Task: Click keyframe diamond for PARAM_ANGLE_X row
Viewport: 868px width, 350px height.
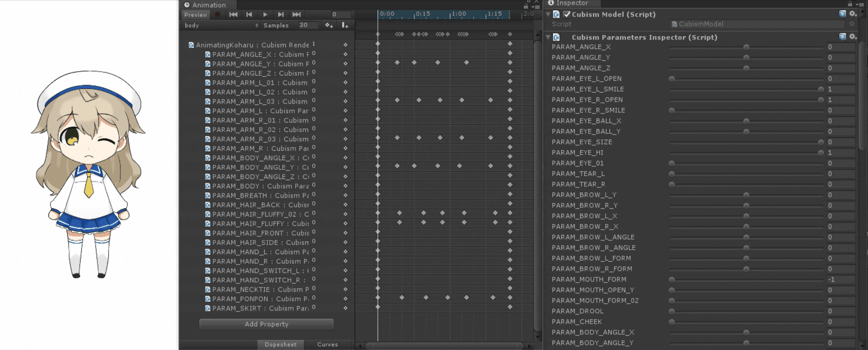Action: coord(345,54)
